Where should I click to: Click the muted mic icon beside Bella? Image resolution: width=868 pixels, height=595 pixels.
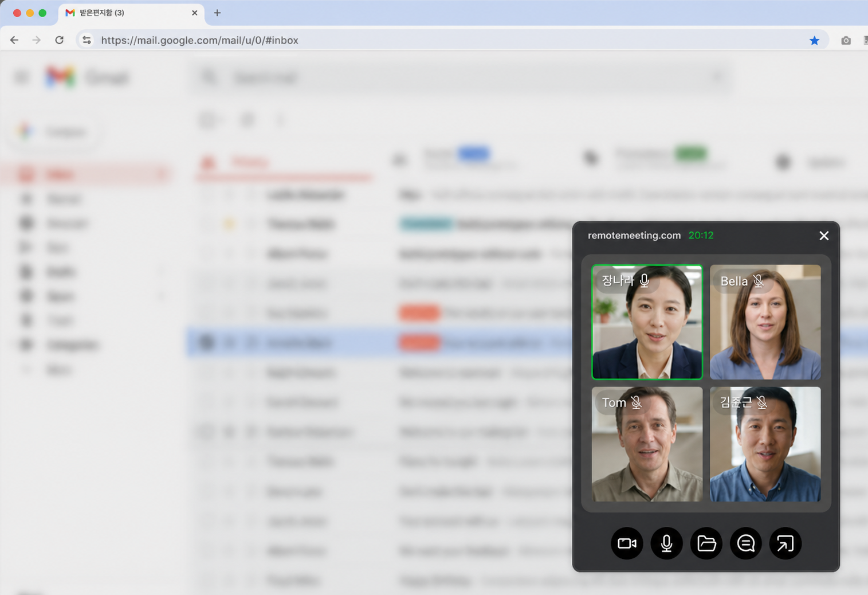[x=759, y=281]
